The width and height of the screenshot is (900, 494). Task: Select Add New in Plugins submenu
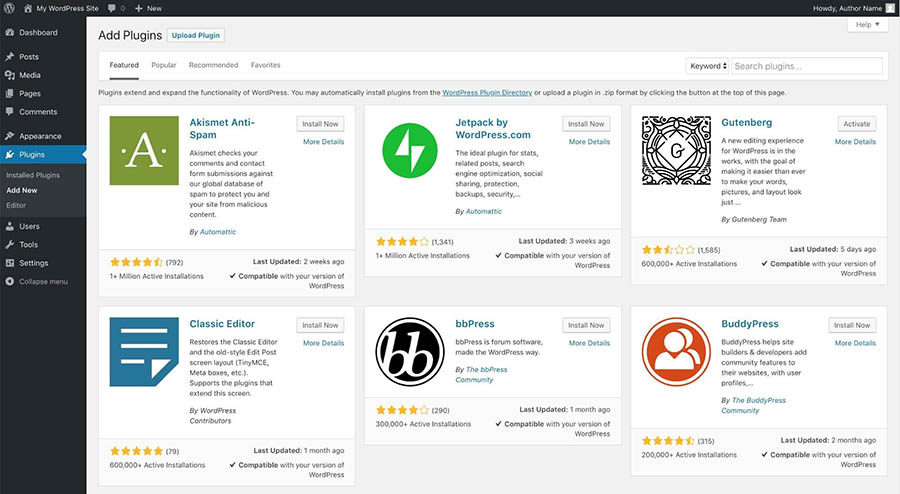(x=22, y=190)
